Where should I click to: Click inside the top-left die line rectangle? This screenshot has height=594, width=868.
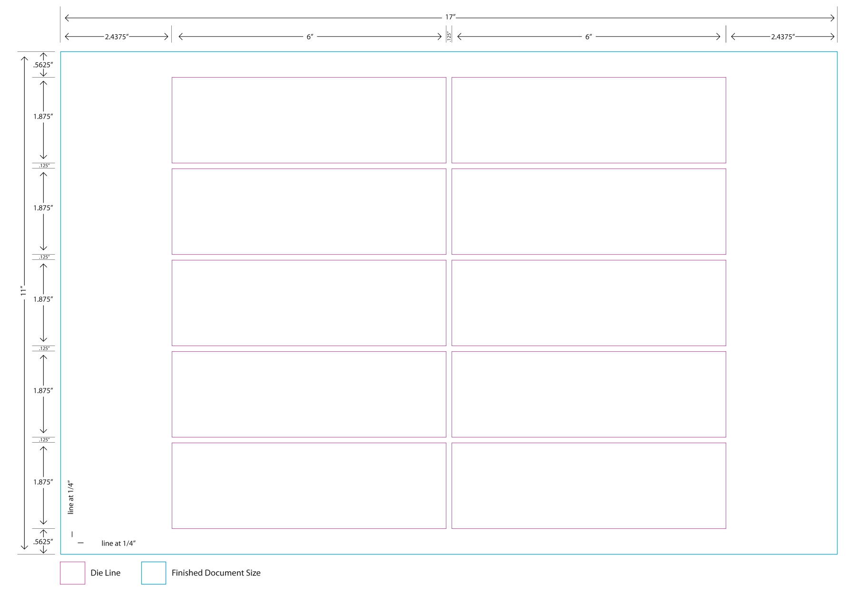309,120
